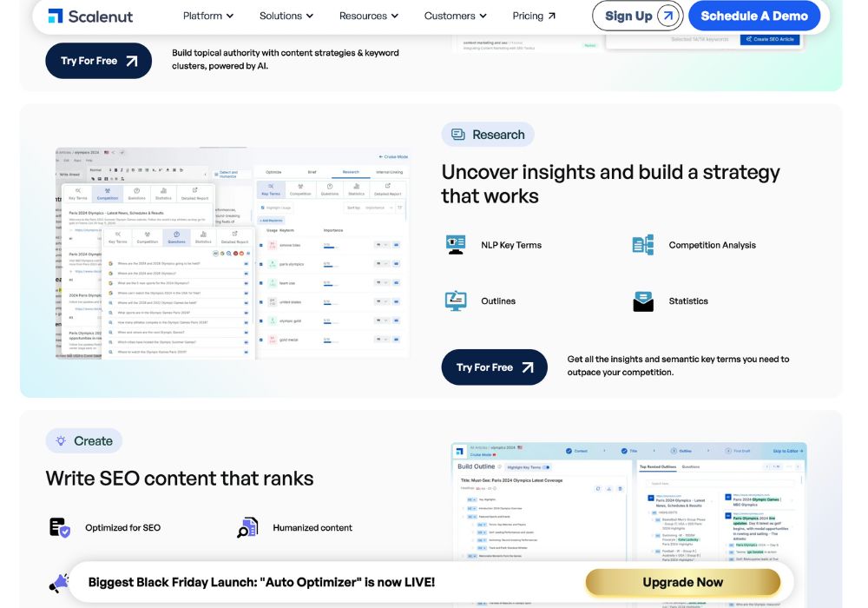Click the Sign Up button
Viewport: 868px width, 608px height.
[x=637, y=16]
